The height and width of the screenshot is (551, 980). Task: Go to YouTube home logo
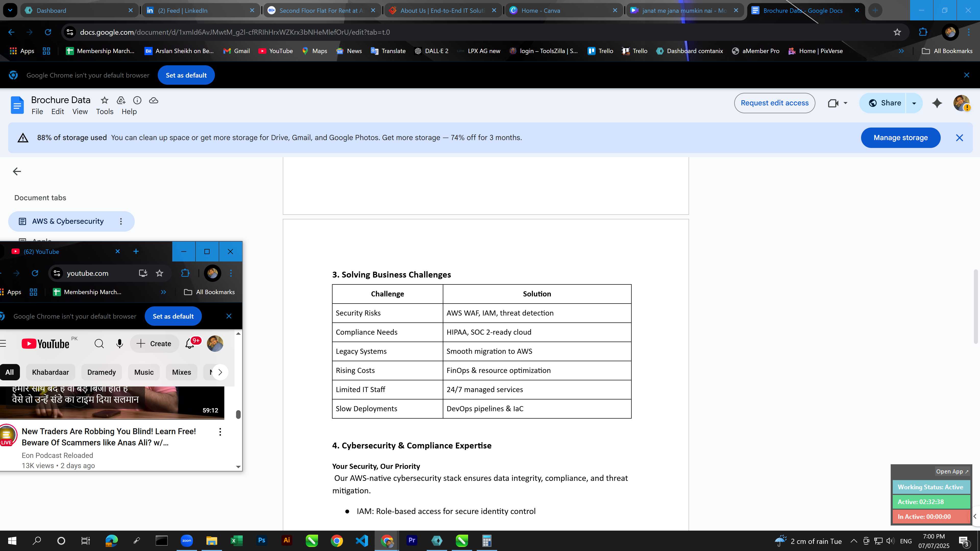tap(45, 344)
